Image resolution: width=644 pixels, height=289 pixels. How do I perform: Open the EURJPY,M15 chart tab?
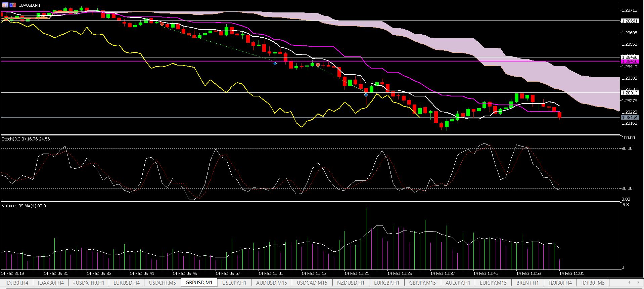(x=493, y=283)
